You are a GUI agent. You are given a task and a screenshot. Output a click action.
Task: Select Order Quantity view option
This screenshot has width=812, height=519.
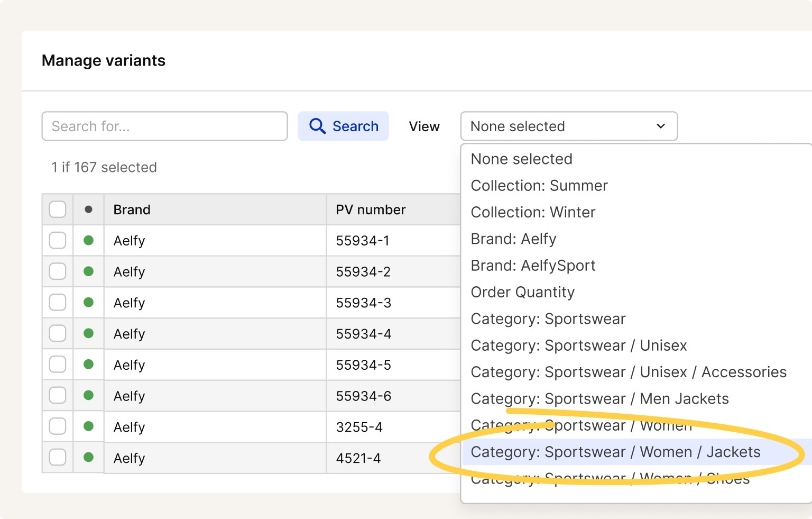pyautogui.click(x=522, y=292)
